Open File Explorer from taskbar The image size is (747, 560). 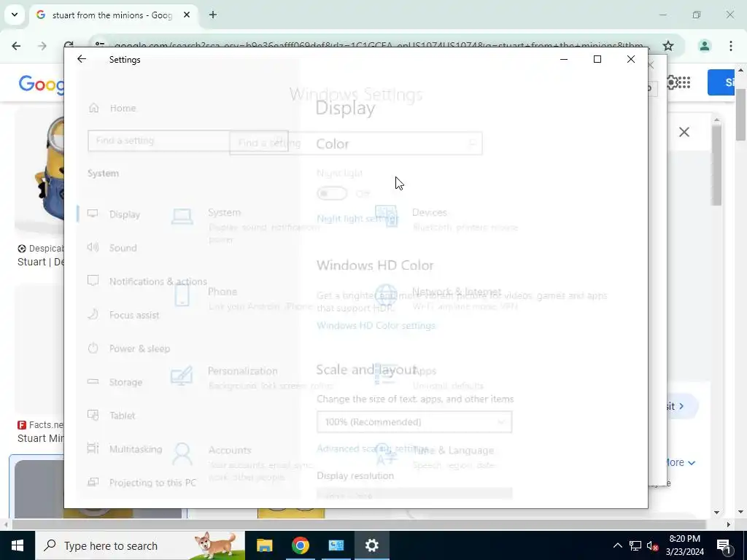[x=264, y=545]
